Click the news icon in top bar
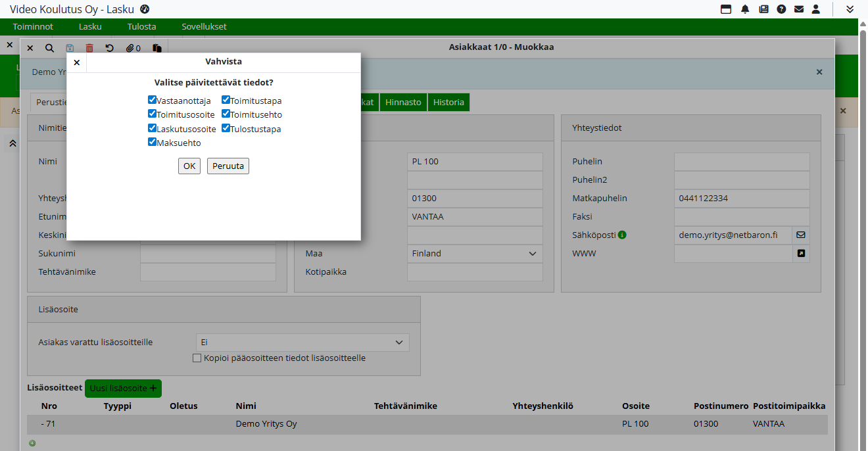 [763, 9]
